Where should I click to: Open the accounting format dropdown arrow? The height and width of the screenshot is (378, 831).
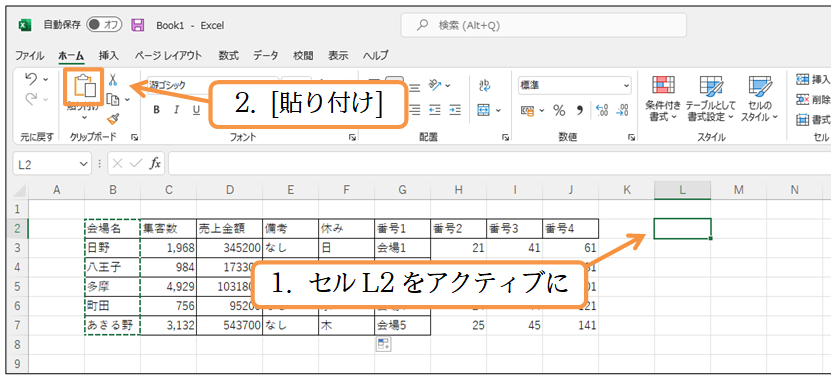pyautogui.click(x=542, y=111)
